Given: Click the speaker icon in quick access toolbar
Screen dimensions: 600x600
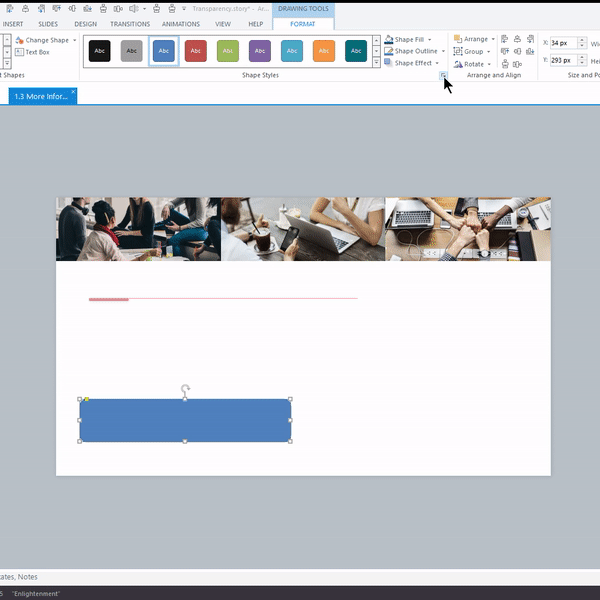Looking at the screenshot, I should pos(134,8).
